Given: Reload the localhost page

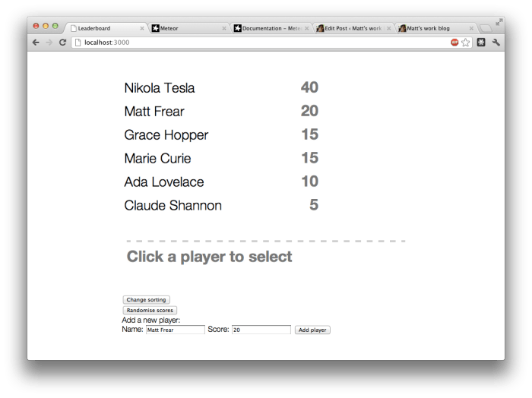Looking at the screenshot, I should [x=62, y=43].
